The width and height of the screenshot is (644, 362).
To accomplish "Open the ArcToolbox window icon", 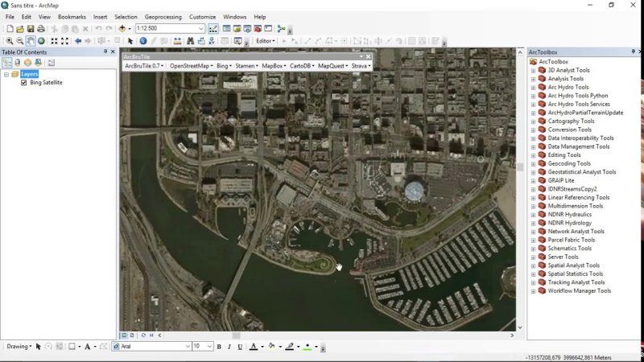I will click(258, 29).
